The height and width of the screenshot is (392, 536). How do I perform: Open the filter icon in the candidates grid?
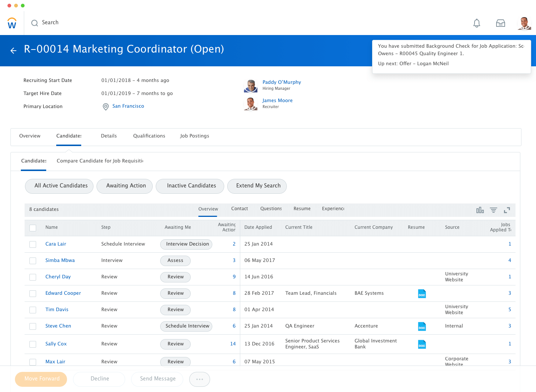tap(494, 210)
